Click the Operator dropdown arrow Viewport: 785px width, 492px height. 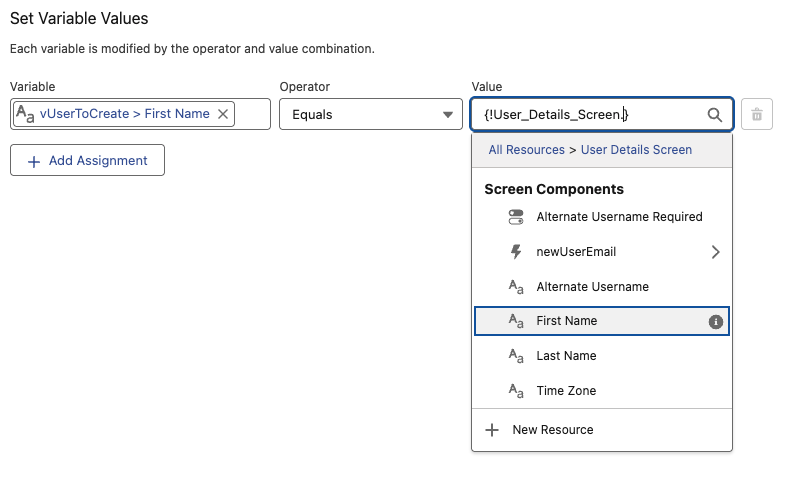point(447,115)
